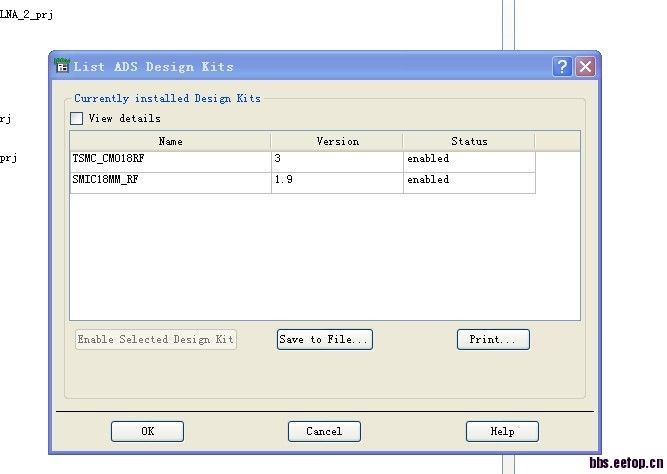Click the Print... button

click(493, 340)
